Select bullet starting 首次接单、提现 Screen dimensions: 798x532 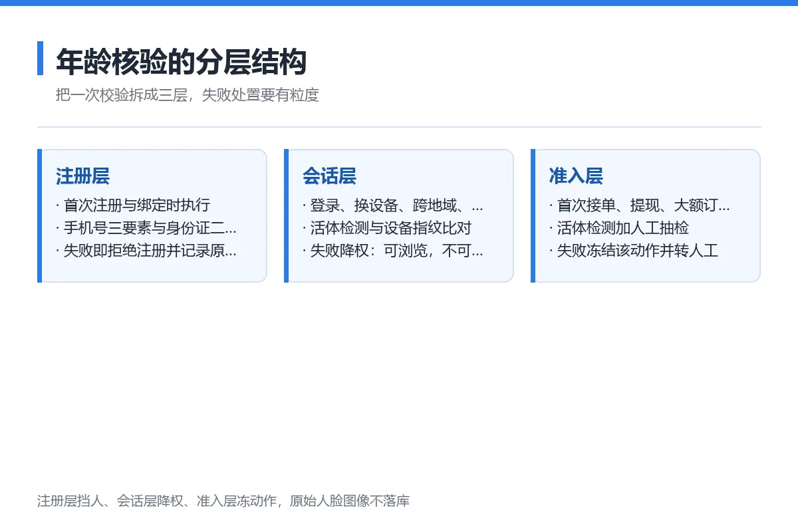click(640, 205)
